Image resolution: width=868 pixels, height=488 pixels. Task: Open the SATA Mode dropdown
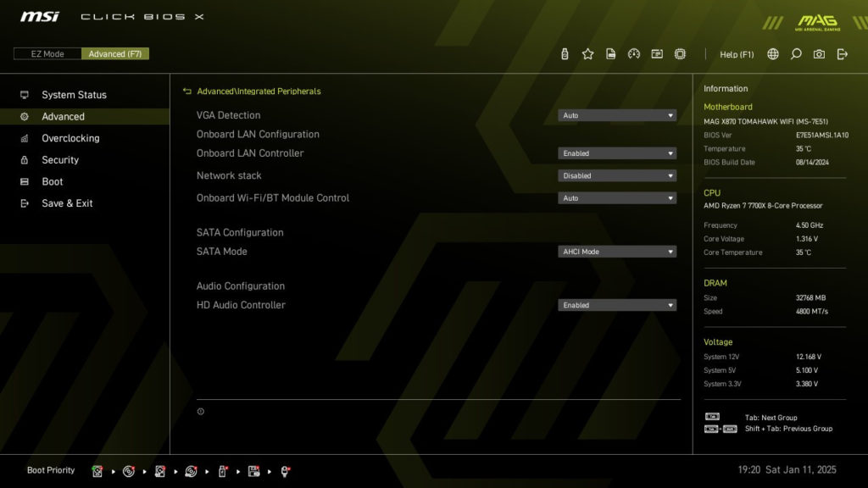tap(617, 252)
